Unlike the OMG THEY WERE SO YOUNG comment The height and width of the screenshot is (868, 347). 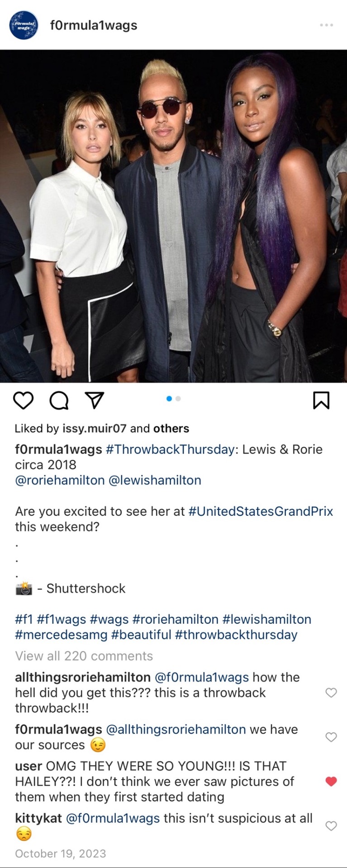point(331,781)
